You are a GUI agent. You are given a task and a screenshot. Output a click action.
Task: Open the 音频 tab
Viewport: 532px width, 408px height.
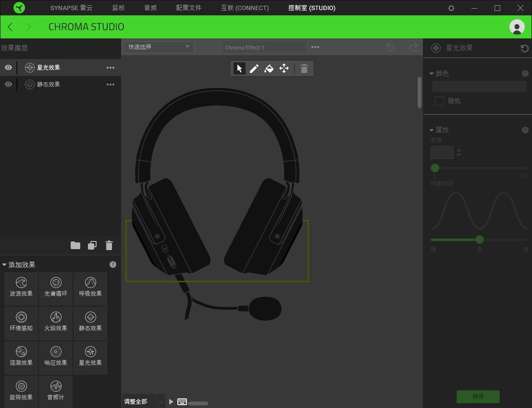click(150, 8)
